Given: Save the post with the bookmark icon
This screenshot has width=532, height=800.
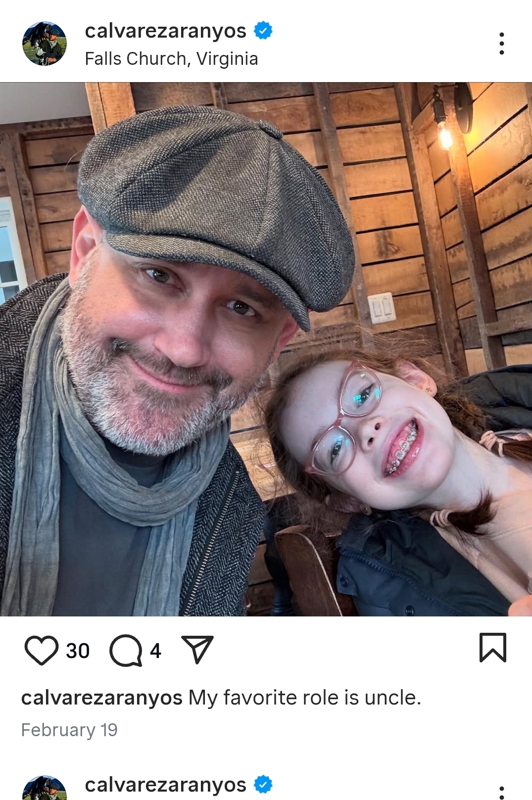Looking at the screenshot, I should click(493, 647).
